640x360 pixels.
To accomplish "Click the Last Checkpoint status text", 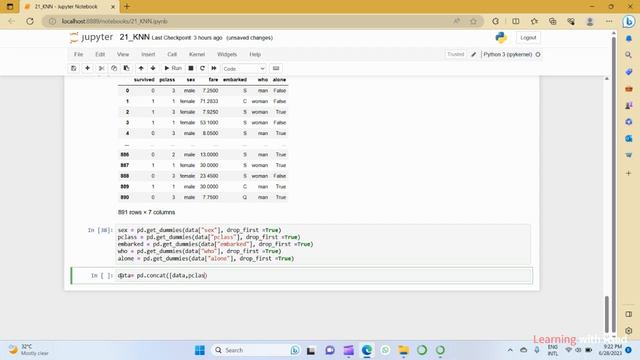I will pyautogui.click(x=187, y=38).
